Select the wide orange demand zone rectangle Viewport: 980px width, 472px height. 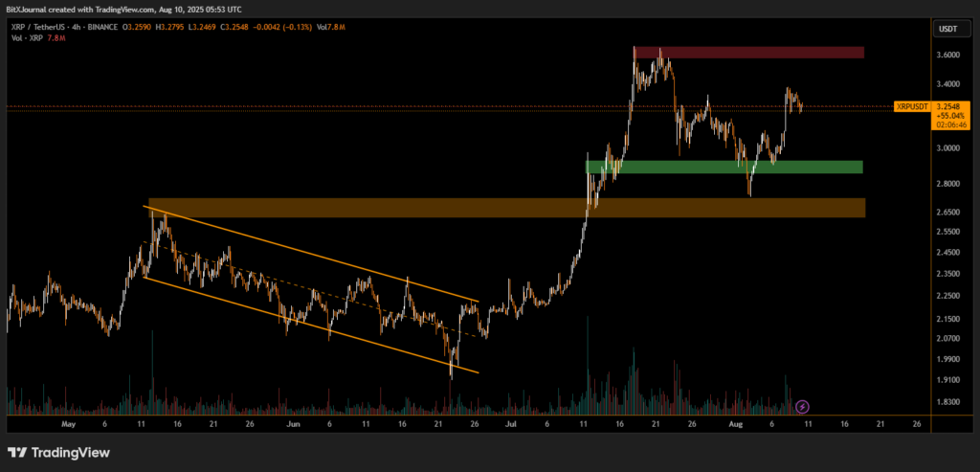[506, 208]
